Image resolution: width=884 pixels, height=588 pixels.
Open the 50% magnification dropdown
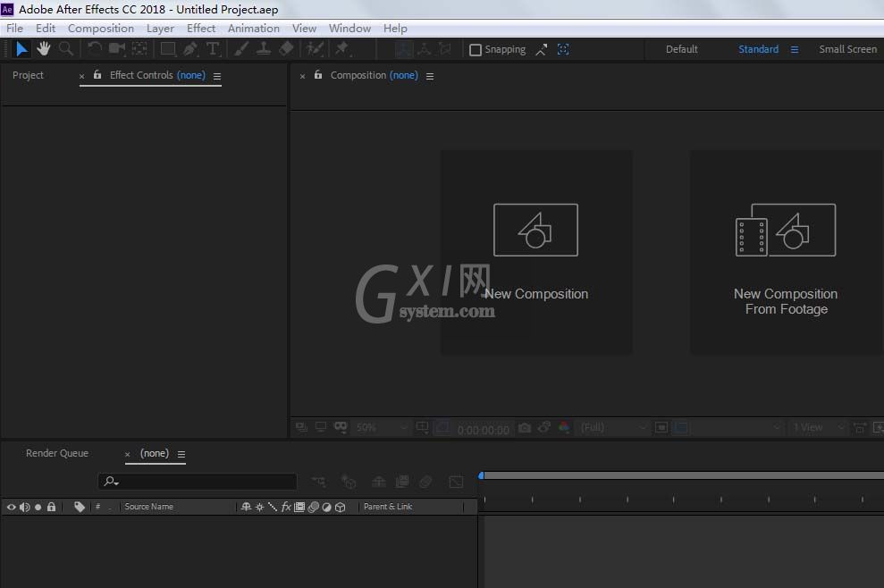(381, 427)
